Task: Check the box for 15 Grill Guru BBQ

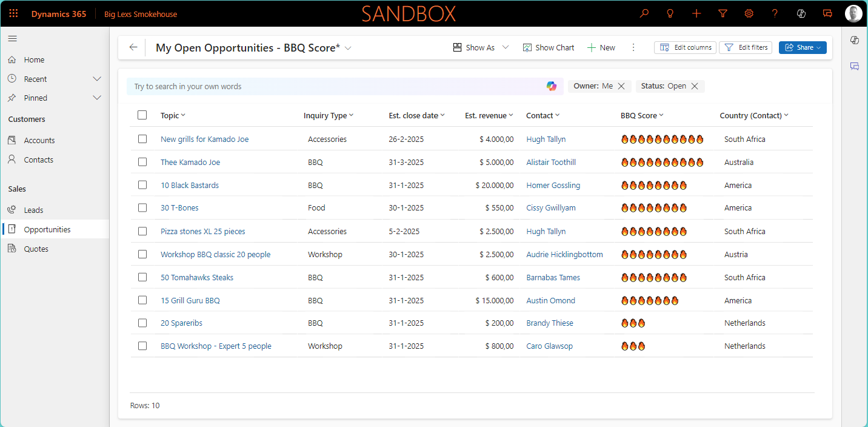Action: [142, 300]
